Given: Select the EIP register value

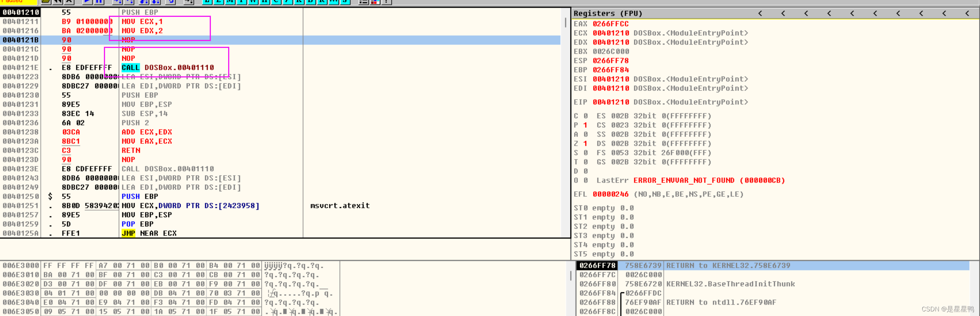Looking at the screenshot, I should 611,102.
